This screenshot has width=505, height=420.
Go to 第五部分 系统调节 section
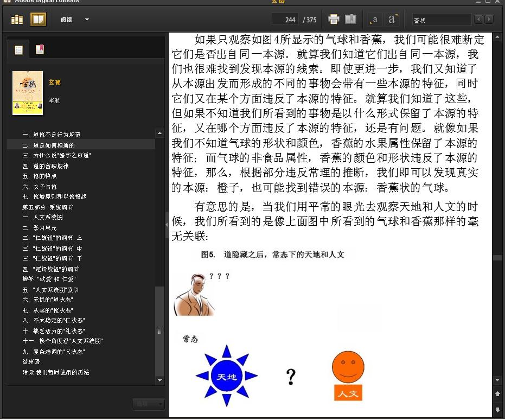(x=47, y=207)
